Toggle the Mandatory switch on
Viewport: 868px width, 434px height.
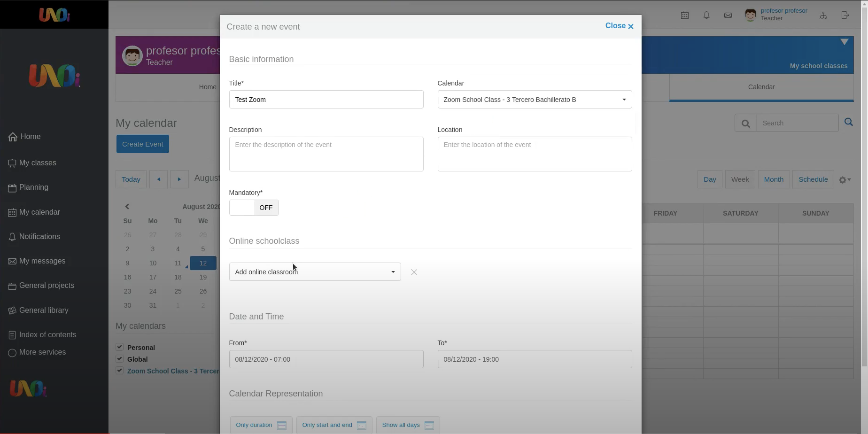(x=254, y=208)
